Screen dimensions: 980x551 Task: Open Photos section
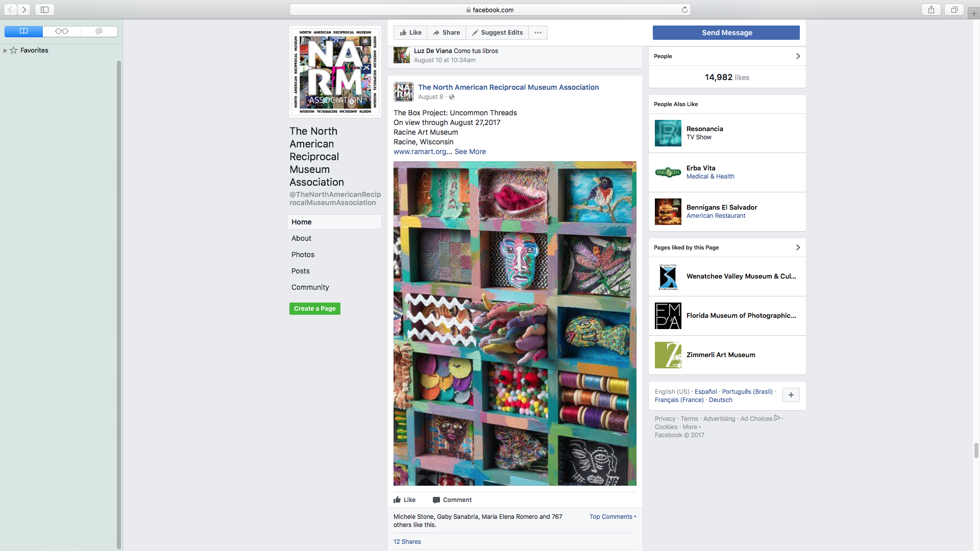coord(303,255)
